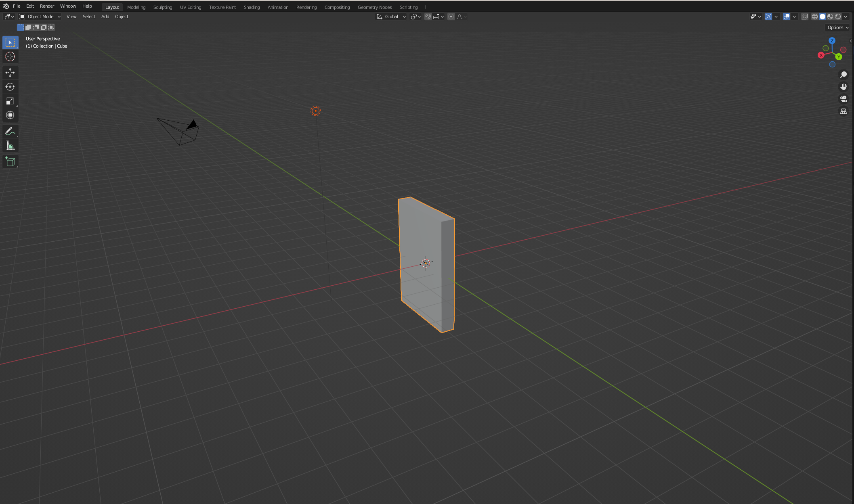Open the editor type dropdown
Image resolution: width=854 pixels, height=504 pixels.
click(x=9, y=17)
